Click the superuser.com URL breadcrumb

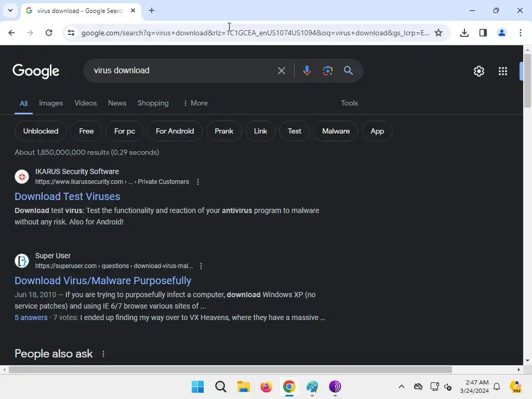point(114,266)
